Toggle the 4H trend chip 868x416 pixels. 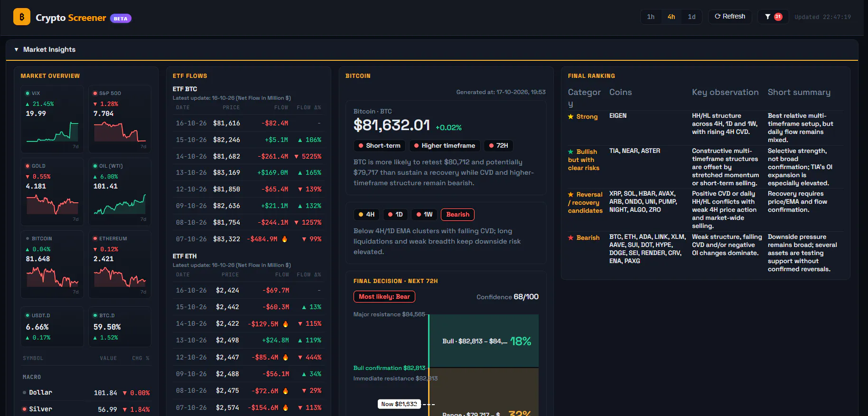coord(367,215)
